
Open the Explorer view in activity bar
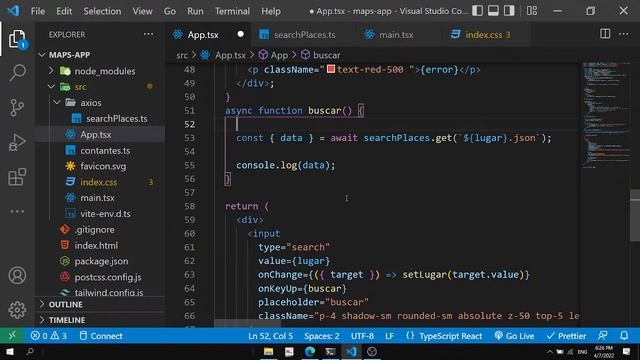pyautogui.click(x=17, y=39)
